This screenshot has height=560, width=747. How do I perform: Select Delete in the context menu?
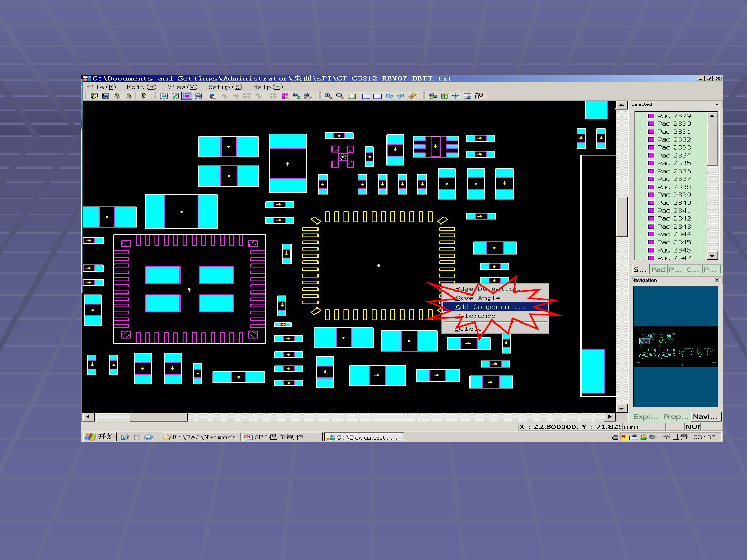468,329
